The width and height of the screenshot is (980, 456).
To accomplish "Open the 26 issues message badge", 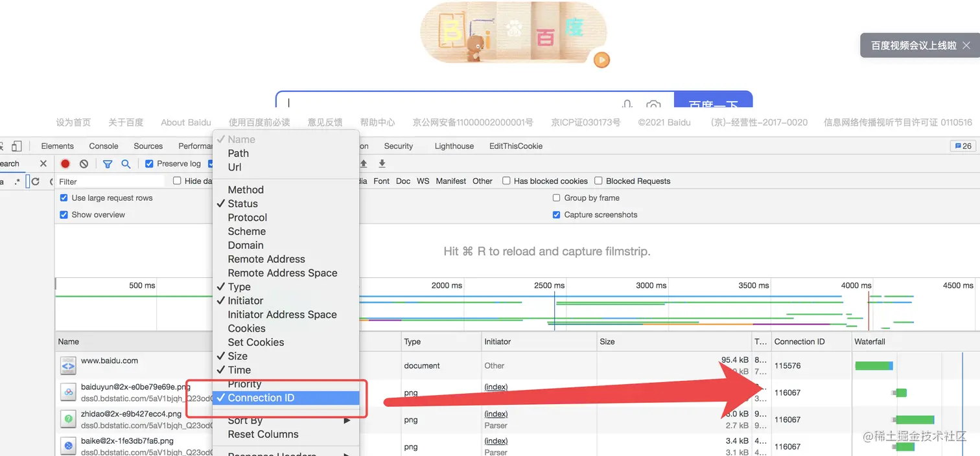I will 962,146.
